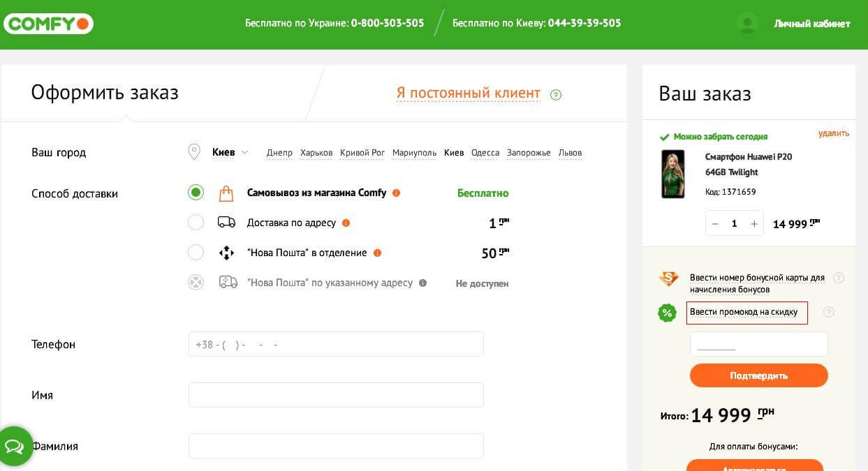Click Kyiv phone number 044-39-39-505
The image size is (868, 471).
[x=584, y=23]
